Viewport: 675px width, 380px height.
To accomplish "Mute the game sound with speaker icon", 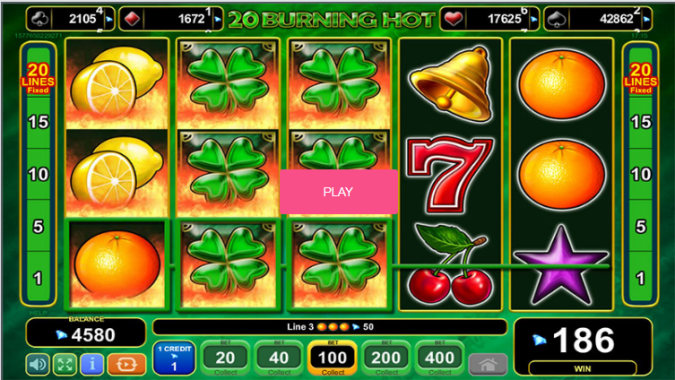I will [x=37, y=364].
